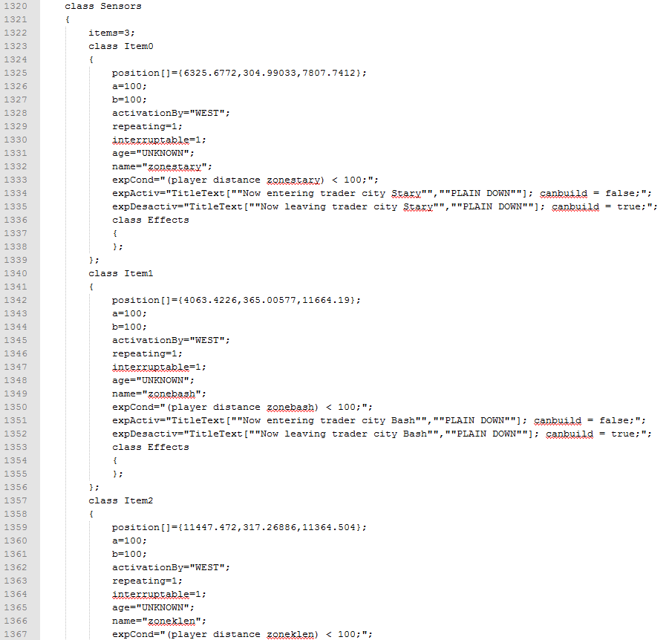Click expCond line with 'distance zoneklen'
The width and height of the screenshot is (672, 640).
point(242,634)
